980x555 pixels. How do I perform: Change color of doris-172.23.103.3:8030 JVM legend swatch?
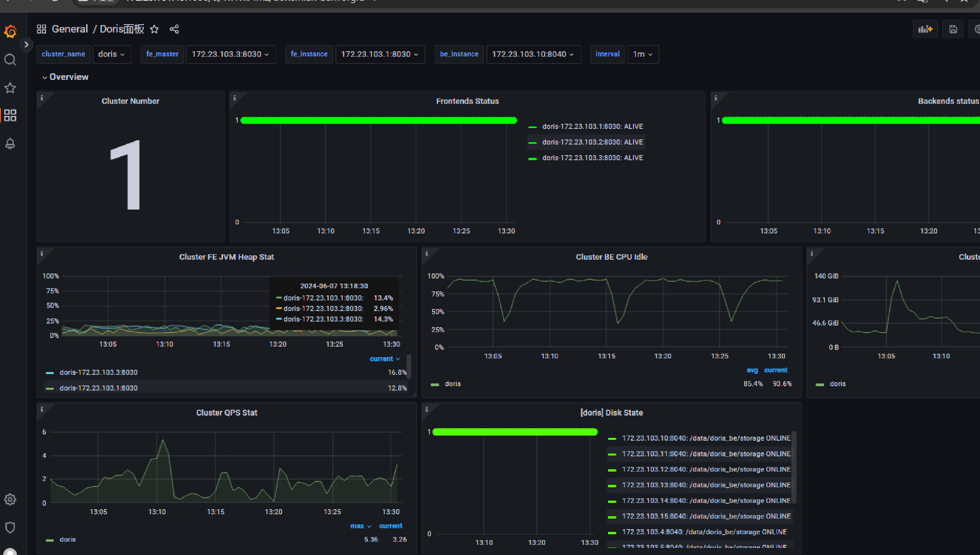(x=50, y=373)
